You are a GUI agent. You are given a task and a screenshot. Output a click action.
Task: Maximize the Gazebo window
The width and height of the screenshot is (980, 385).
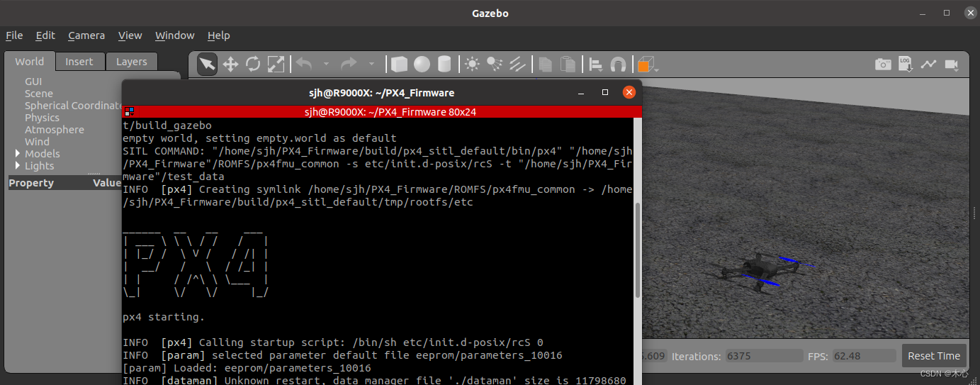[x=947, y=13]
